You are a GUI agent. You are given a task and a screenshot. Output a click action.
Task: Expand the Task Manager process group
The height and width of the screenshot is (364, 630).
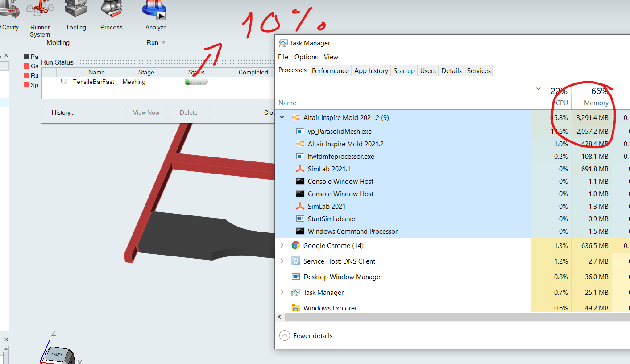[x=282, y=292]
